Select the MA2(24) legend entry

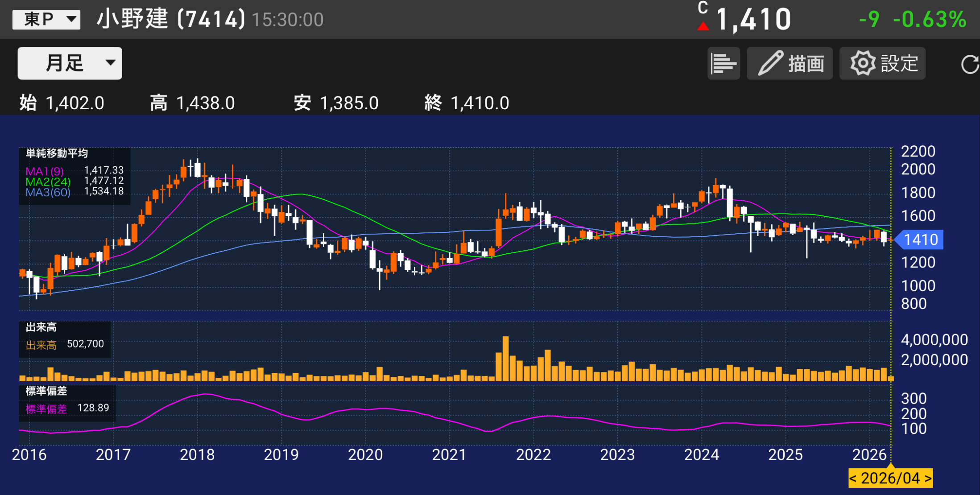point(48,182)
